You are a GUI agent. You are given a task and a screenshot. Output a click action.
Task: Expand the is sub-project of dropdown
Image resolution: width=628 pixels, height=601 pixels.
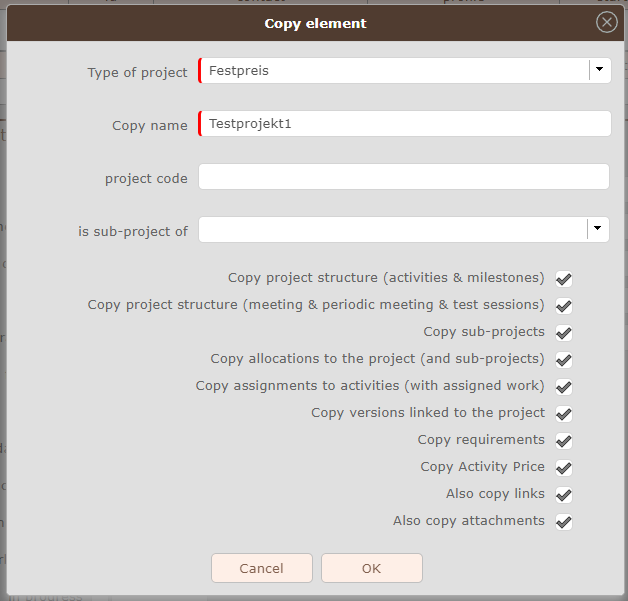point(598,230)
